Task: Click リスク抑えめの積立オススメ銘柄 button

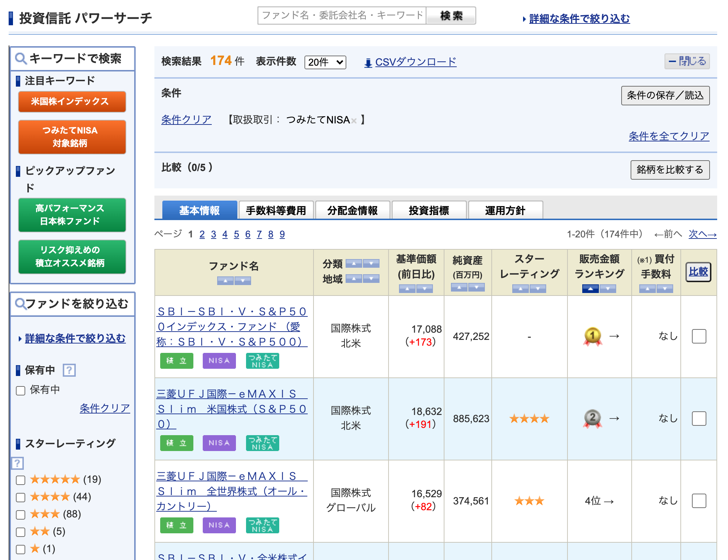Action: point(72,257)
